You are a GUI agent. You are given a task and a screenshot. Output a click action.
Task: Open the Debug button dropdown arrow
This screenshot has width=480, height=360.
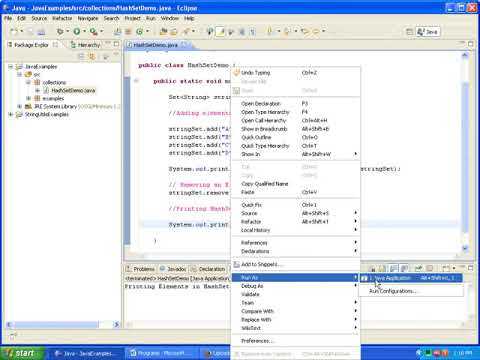(68, 31)
